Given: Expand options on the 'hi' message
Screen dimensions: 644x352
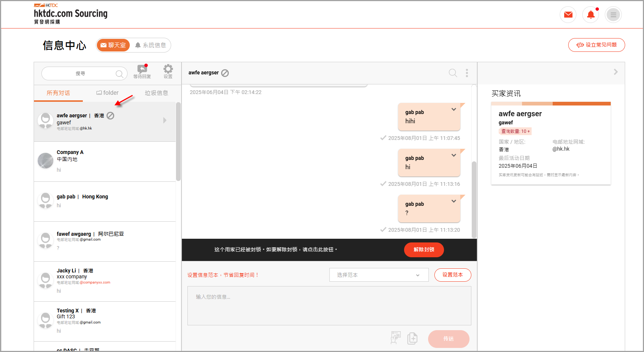Looking at the screenshot, I should (454, 155).
